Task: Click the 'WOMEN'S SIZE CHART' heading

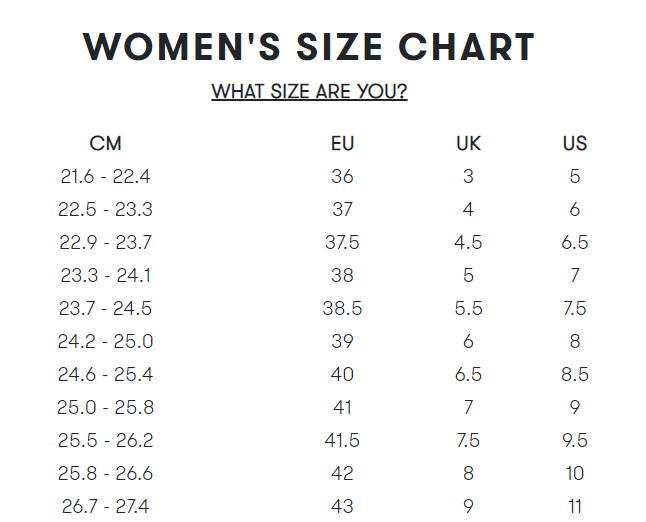Action: (309, 47)
